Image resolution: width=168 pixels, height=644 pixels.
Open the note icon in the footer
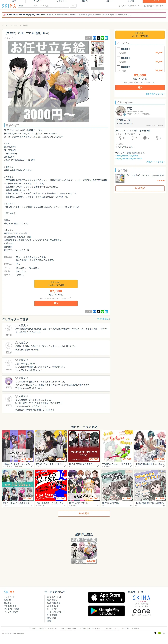point(155,633)
